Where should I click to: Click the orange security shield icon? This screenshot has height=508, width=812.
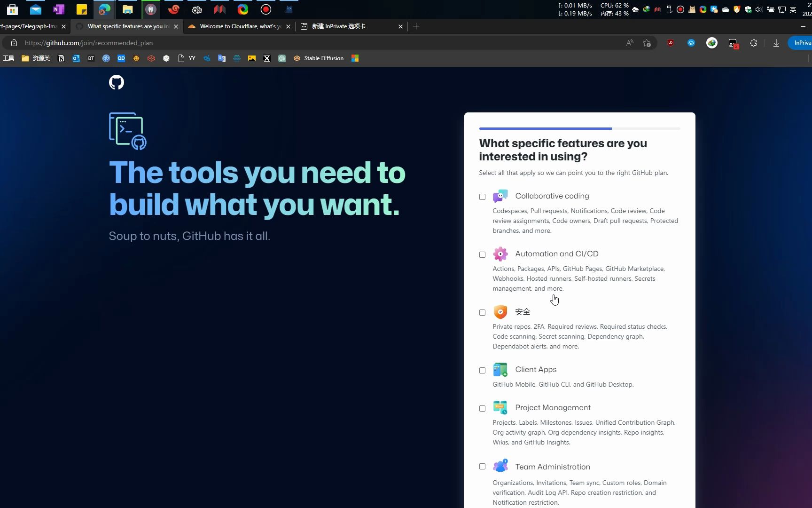(x=500, y=312)
